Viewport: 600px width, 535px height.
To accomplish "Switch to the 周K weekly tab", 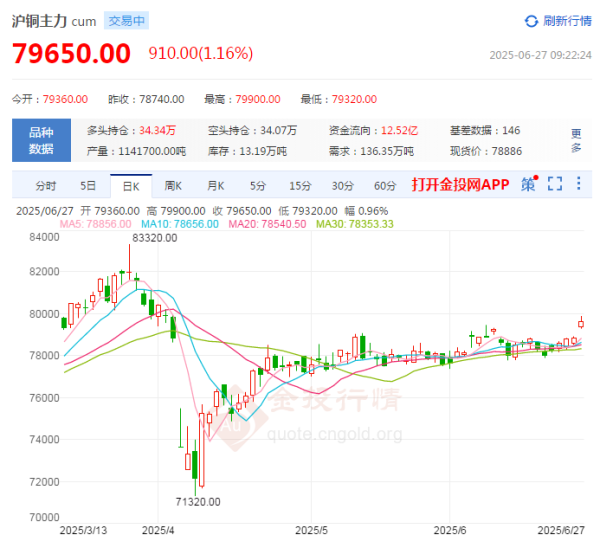I will [173, 186].
